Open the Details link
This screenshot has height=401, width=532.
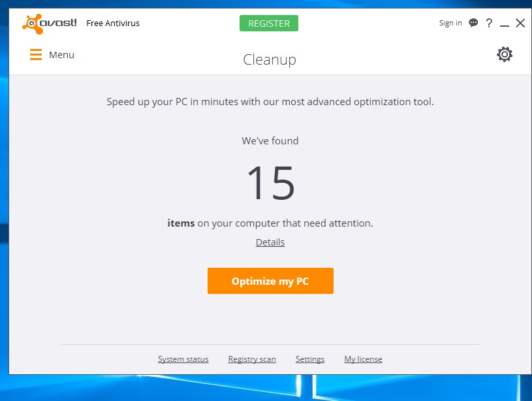[270, 242]
